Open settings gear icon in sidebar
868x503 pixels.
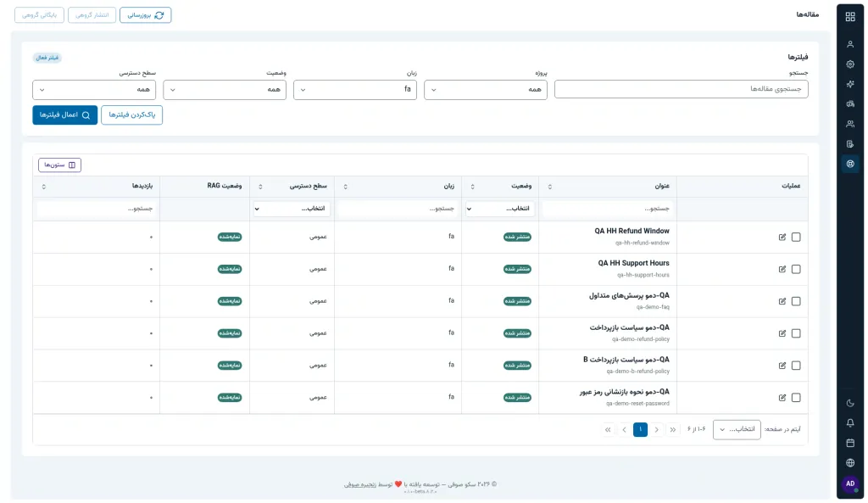tap(849, 64)
